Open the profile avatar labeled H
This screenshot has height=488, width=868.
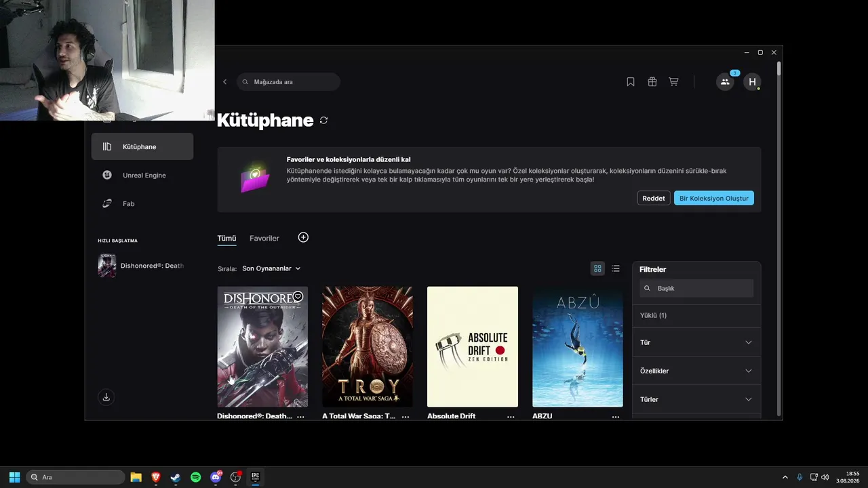click(x=752, y=82)
